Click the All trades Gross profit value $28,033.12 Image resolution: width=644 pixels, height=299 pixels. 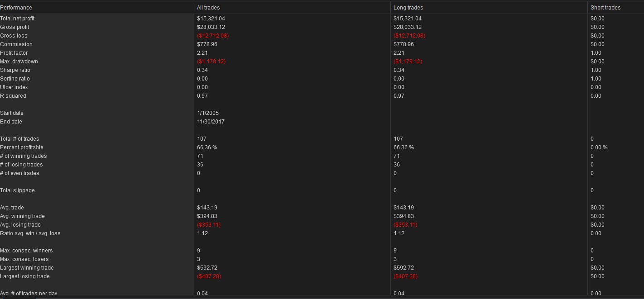tap(211, 27)
